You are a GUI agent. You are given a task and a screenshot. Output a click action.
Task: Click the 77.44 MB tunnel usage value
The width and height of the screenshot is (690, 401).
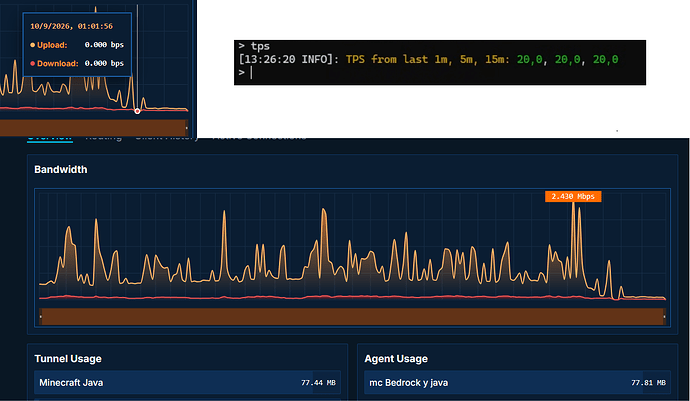(318, 383)
